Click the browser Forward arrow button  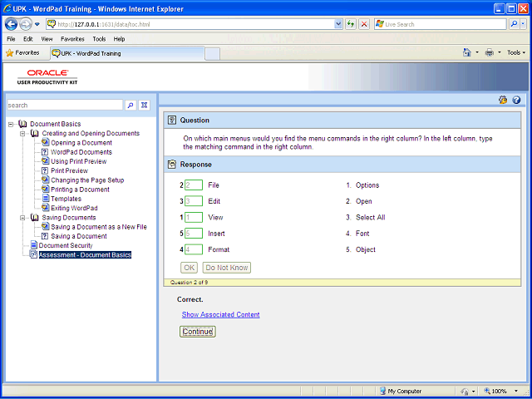point(26,24)
